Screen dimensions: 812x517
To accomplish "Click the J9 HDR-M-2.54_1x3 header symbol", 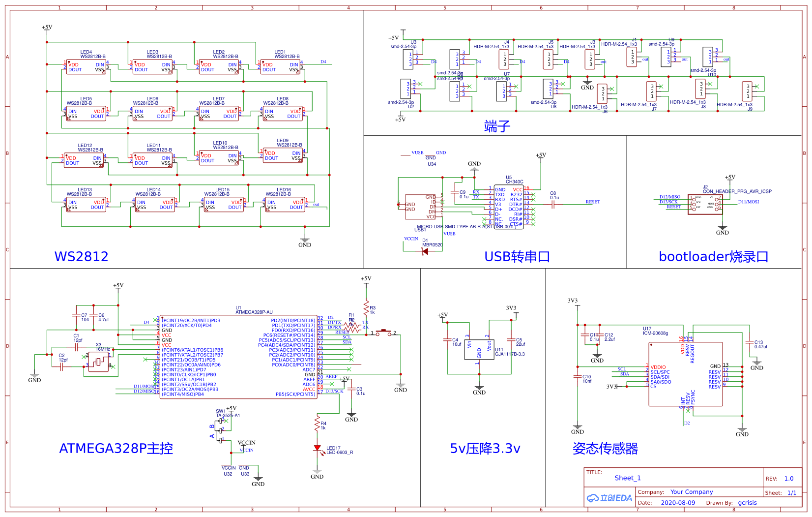I will (x=747, y=91).
